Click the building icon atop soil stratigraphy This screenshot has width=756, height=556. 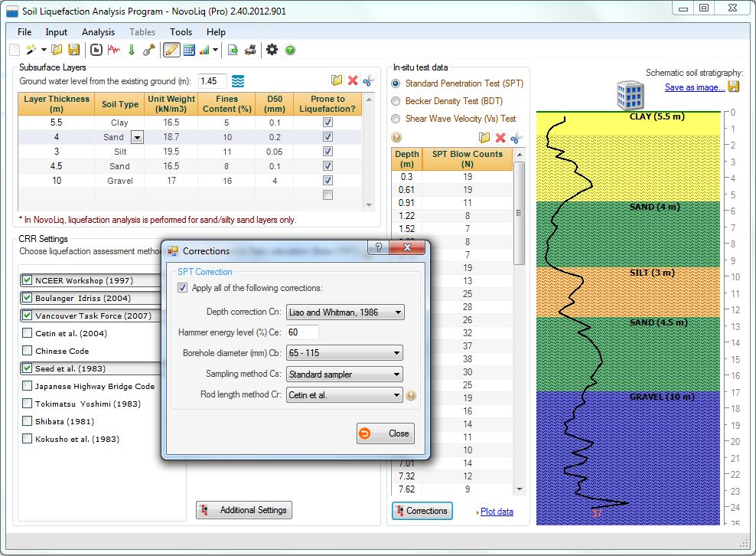(x=631, y=95)
